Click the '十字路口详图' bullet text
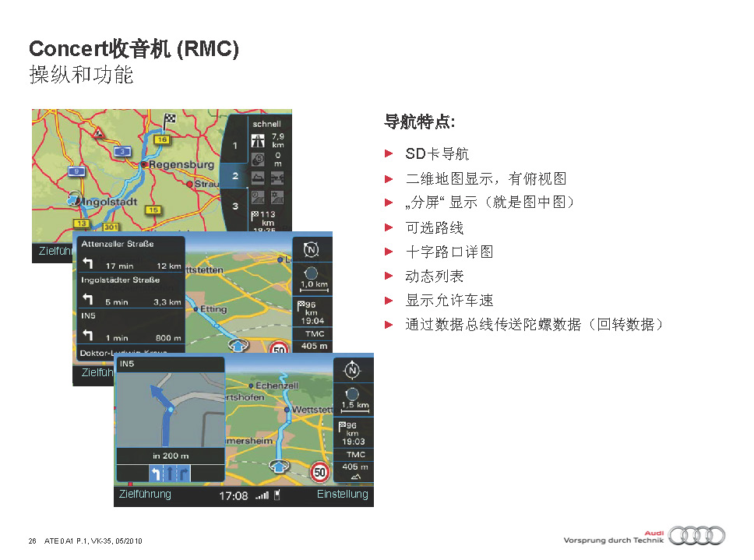The height and width of the screenshot is (560, 754). (449, 252)
